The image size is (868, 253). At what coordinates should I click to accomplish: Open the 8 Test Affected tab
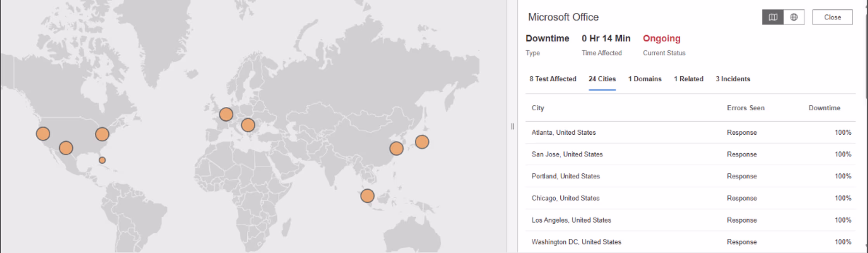click(553, 79)
